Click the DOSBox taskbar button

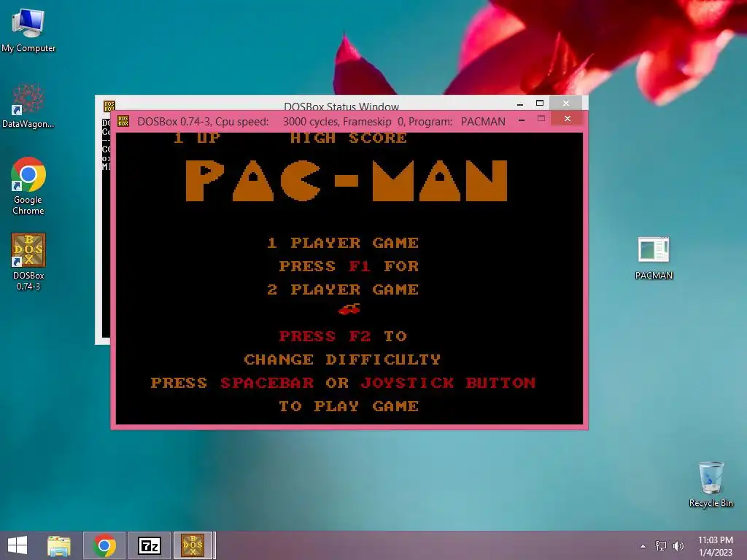pyautogui.click(x=193, y=545)
